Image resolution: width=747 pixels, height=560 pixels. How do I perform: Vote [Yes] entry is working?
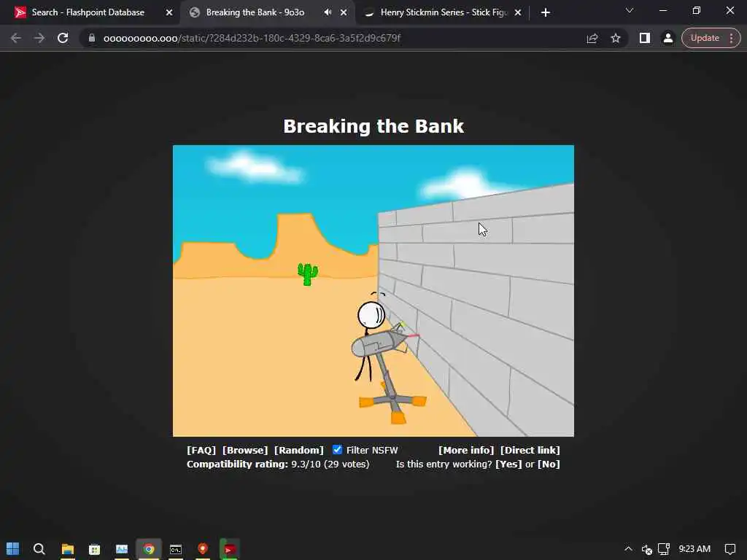pos(508,464)
